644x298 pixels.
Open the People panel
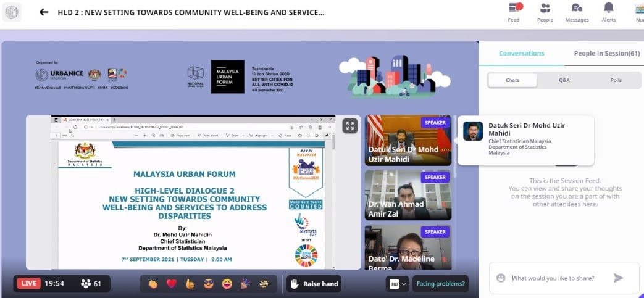(x=545, y=12)
